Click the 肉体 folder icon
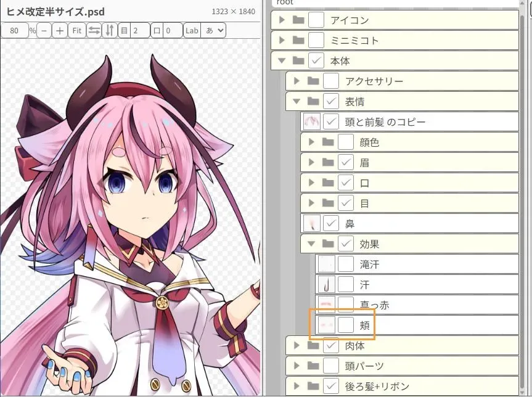Image resolution: width=532 pixels, height=397 pixels. (x=313, y=346)
